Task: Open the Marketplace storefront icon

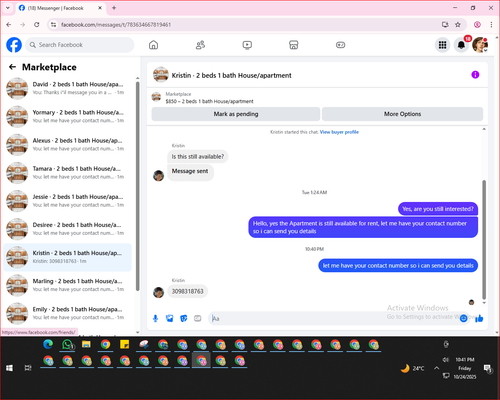Action: (x=294, y=45)
